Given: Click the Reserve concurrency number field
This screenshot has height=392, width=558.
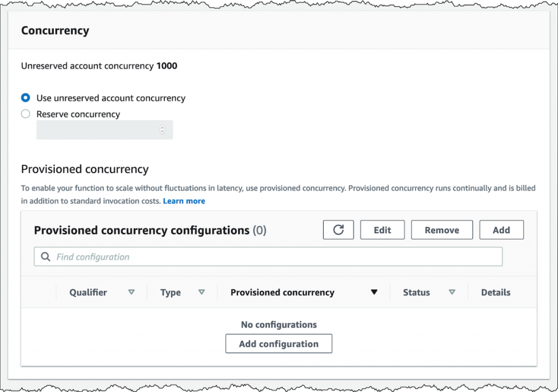Looking at the screenshot, I should coord(105,130).
